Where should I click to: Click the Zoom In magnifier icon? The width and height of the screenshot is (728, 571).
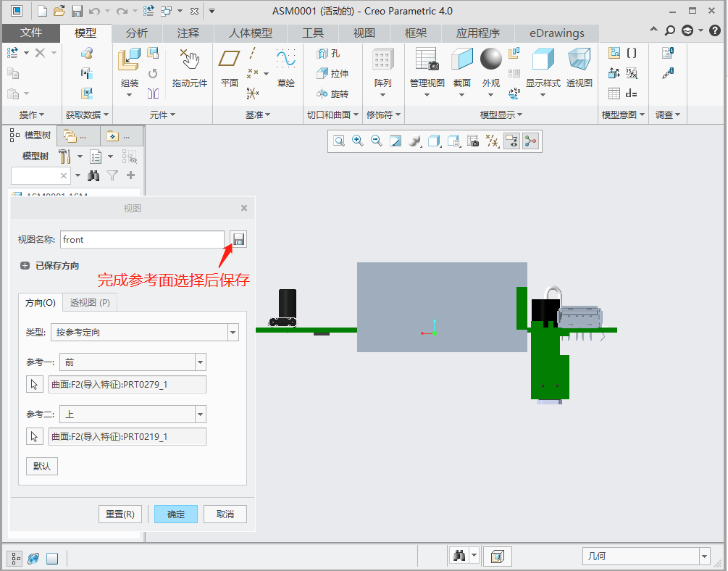click(x=357, y=141)
